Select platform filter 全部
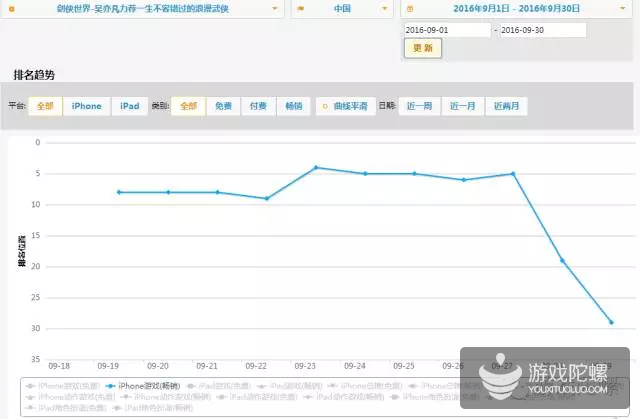The width and height of the screenshot is (640, 419). click(45, 106)
